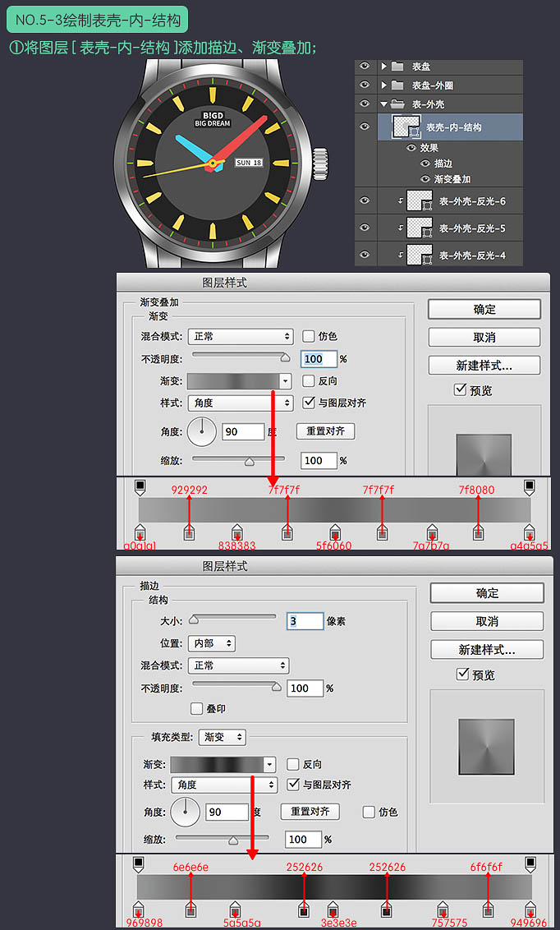The image size is (560, 930).
Task: Collapse the 表-外壳 group triangle
Action: pos(384,104)
